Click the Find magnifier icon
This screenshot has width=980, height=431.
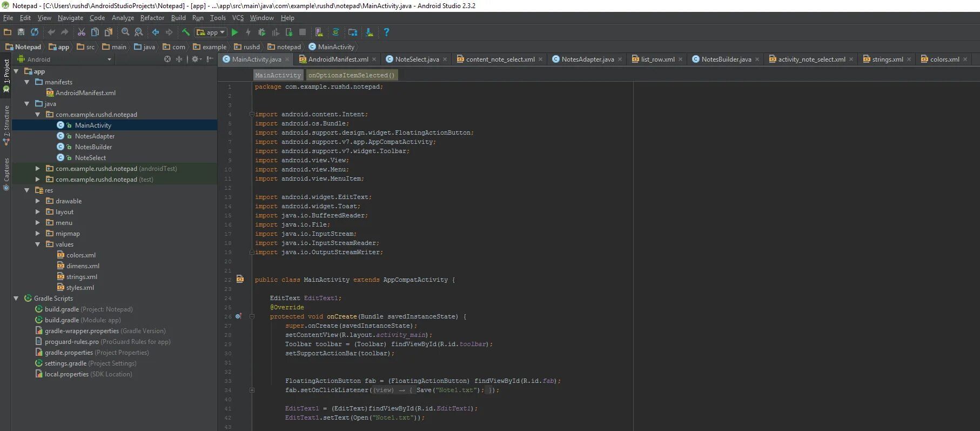[x=125, y=32]
